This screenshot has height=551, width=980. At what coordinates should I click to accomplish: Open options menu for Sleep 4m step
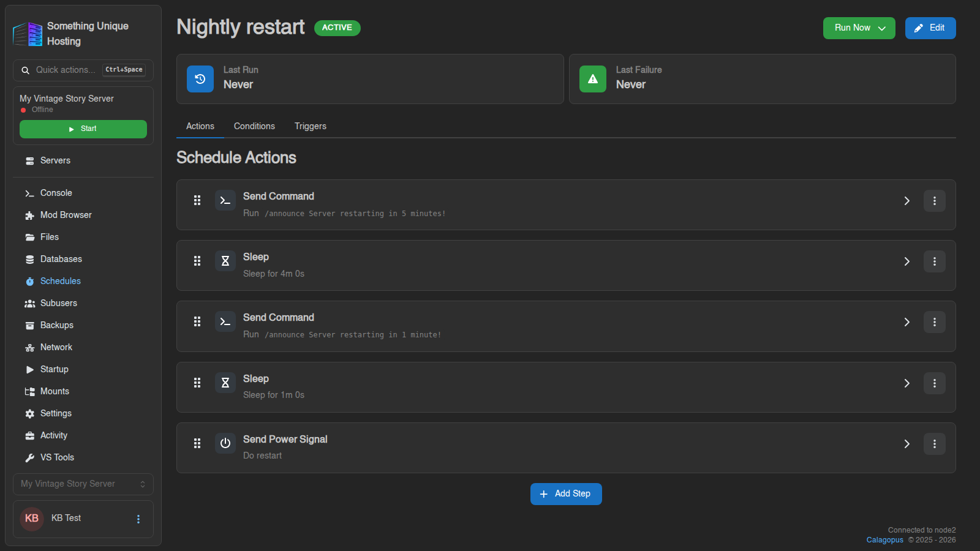coord(935,261)
